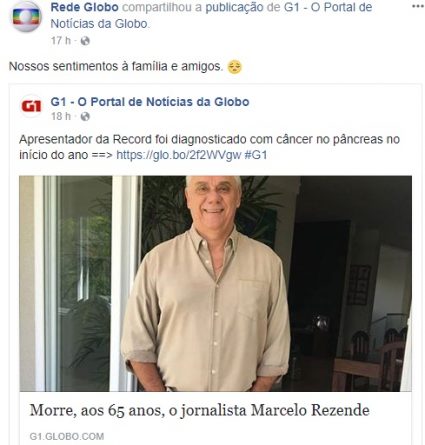Open the Rede Globo page name link

(84, 7)
